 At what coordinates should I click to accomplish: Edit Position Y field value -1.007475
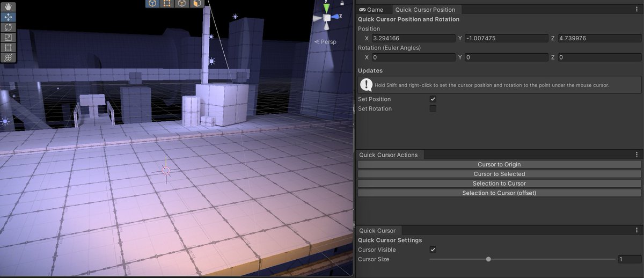[x=506, y=39]
